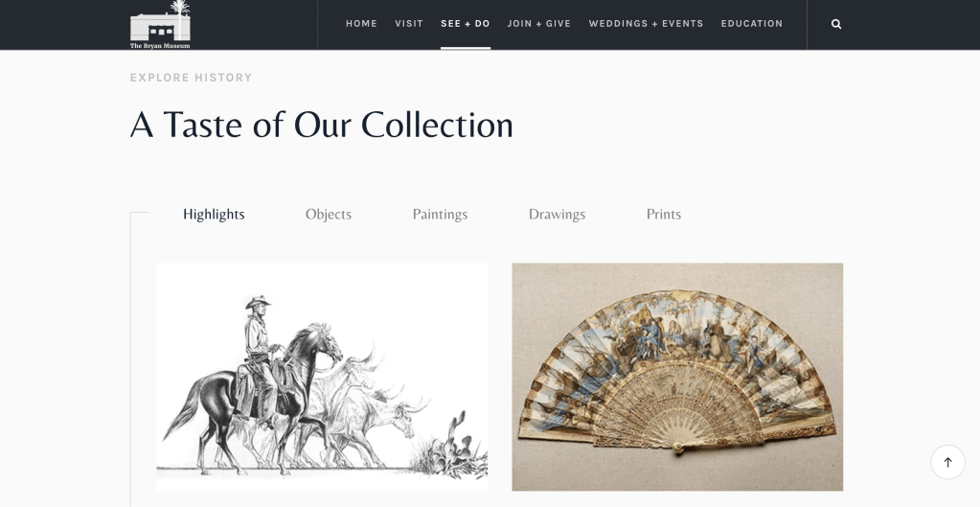The width and height of the screenshot is (980, 507).
Task: Click the A Taste of Our Collection heading
Action: tap(321, 125)
